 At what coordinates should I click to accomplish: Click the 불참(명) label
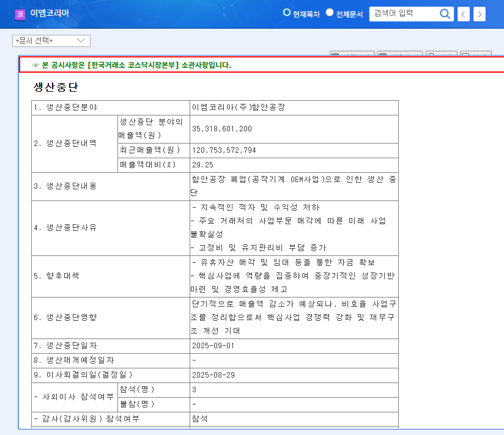point(137,404)
